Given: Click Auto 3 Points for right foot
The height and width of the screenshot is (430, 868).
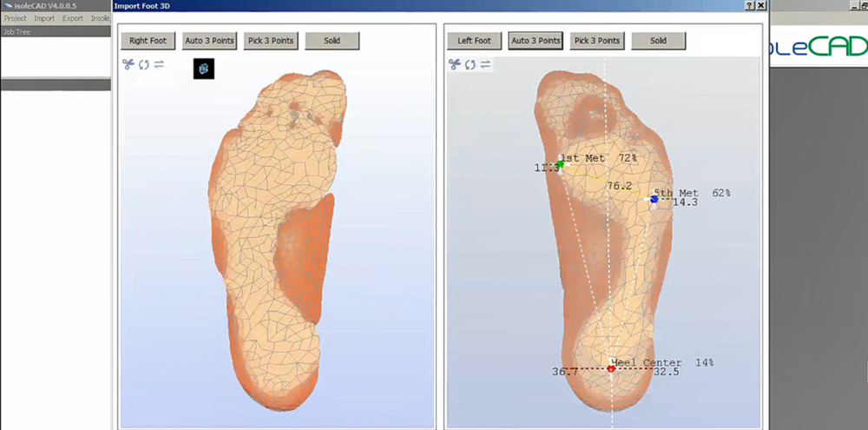Looking at the screenshot, I should pyautogui.click(x=209, y=41).
